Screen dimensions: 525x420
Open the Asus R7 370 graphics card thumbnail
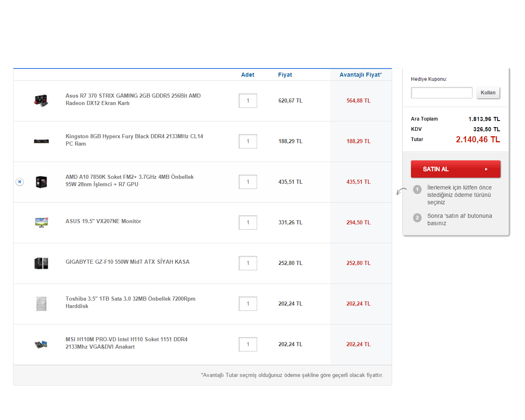pos(41,100)
